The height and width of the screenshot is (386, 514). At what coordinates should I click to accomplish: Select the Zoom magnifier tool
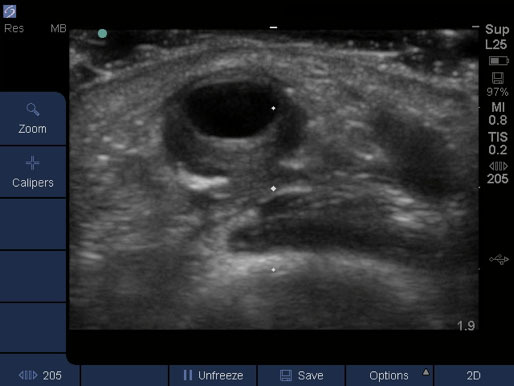pos(33,119)
